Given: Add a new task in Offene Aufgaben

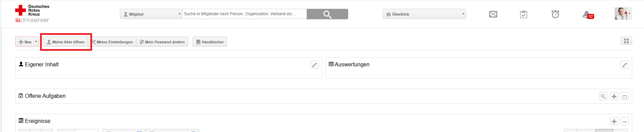Looking at the screenshot, I should 614,96.
